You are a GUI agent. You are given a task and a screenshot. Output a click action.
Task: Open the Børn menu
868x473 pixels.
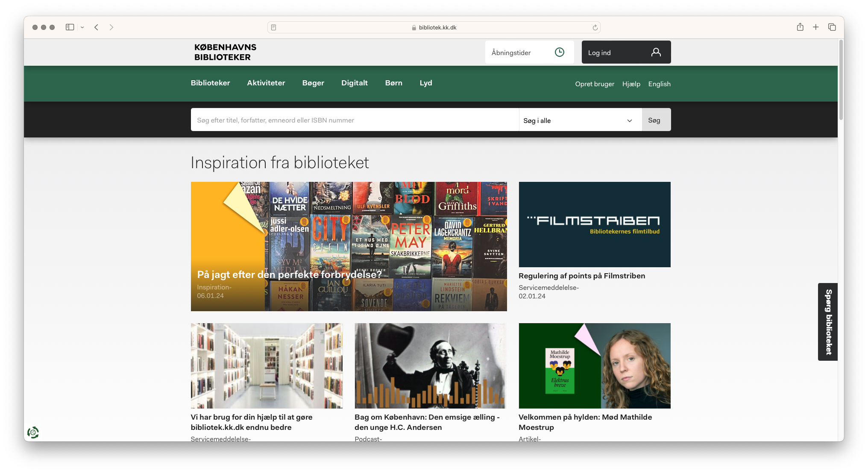(393, 83)
